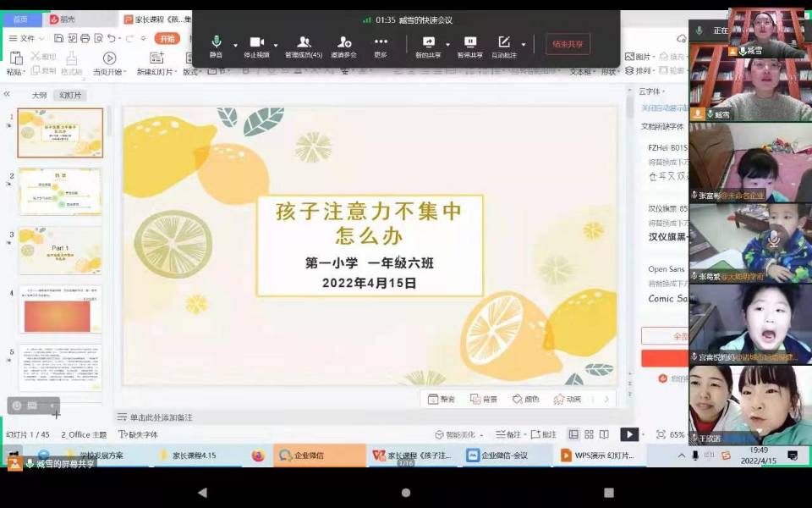This screenshot has height=508, width=812.
Task: Select slide 3 thumbnail in the left panel
Action: [x=59, y=246]
